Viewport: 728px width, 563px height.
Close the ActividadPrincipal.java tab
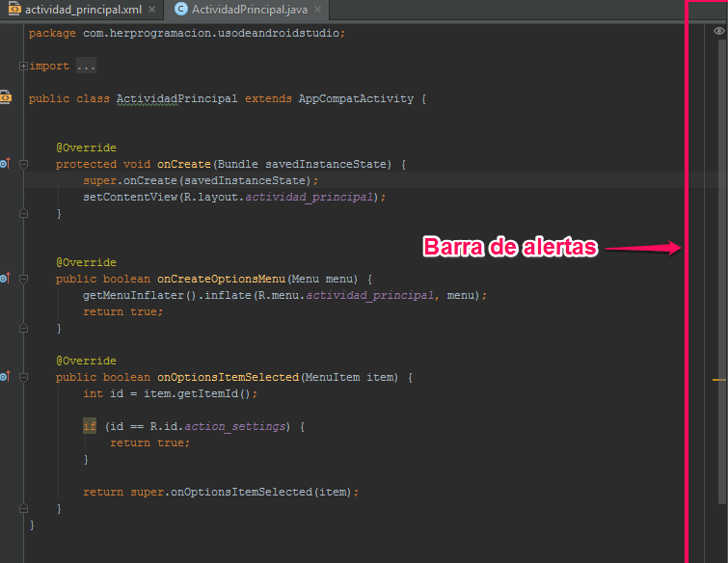tap(317, 10)
